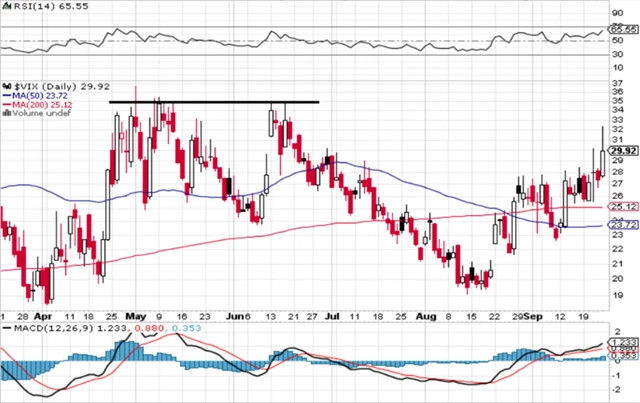
Task: Click the 29.92 current price tag
Action: pyautogui.click(x=622, y=151)
